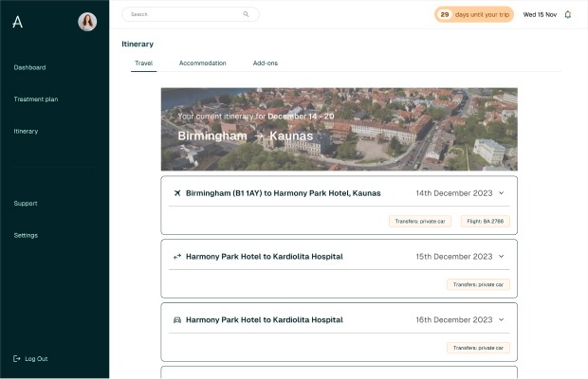This screenshot has width=588, height=379.
Task: Click the Itinerary page heading
Action: 138,45
